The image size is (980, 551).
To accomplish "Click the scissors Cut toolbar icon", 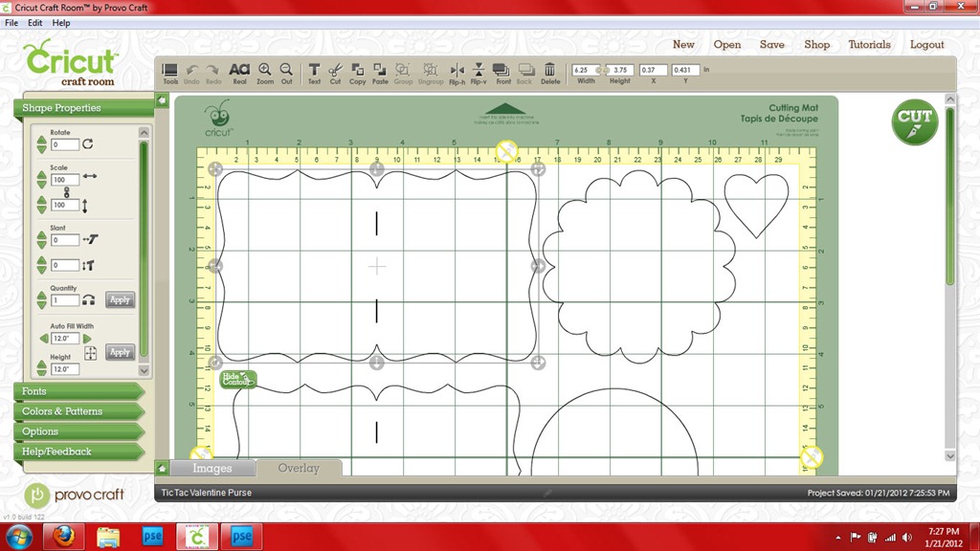I will pos(336,73).
